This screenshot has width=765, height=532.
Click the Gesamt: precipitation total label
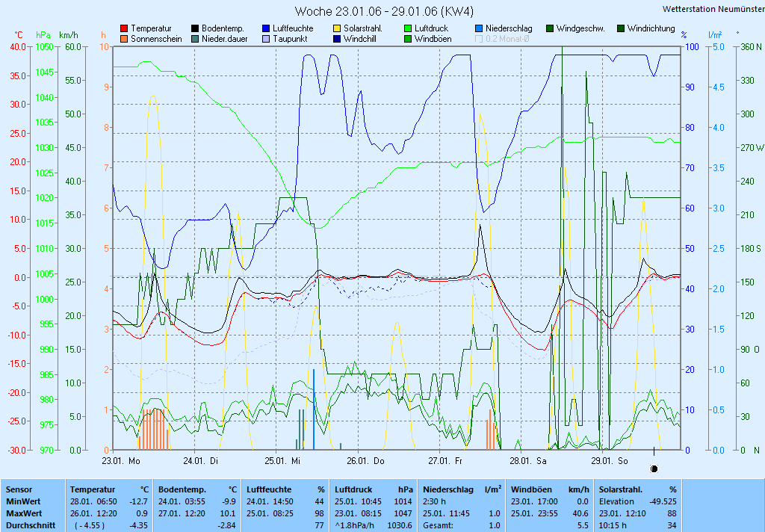click(438, 526)
